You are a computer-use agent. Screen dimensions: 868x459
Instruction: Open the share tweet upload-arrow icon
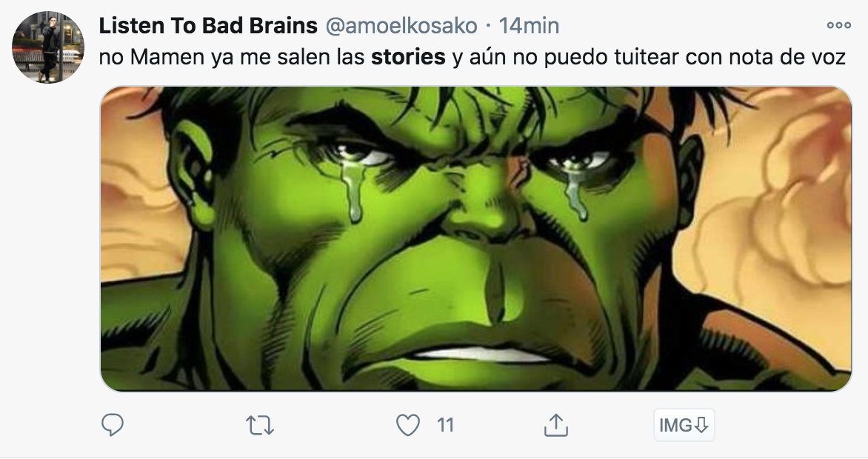[x=555, y=425]
